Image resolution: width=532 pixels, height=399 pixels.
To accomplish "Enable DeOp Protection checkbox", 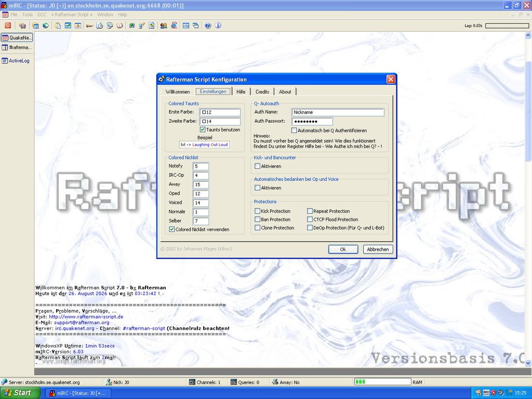I will click(310, 228).
